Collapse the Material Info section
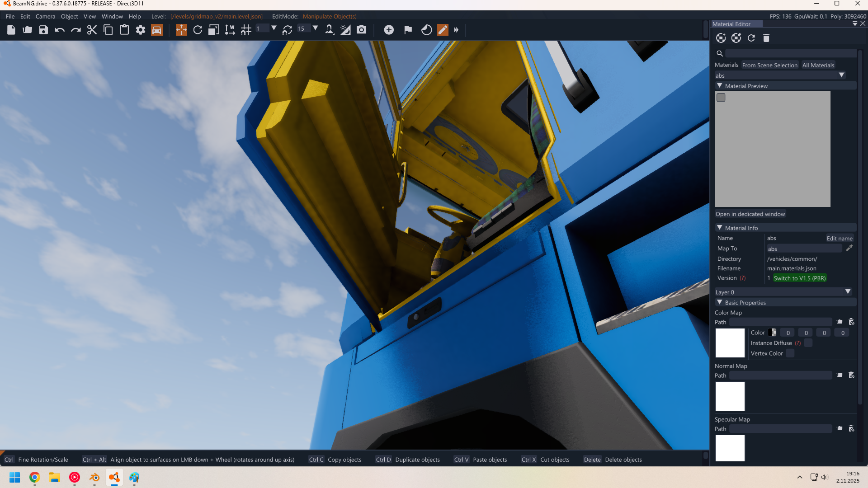 point(720,228)
